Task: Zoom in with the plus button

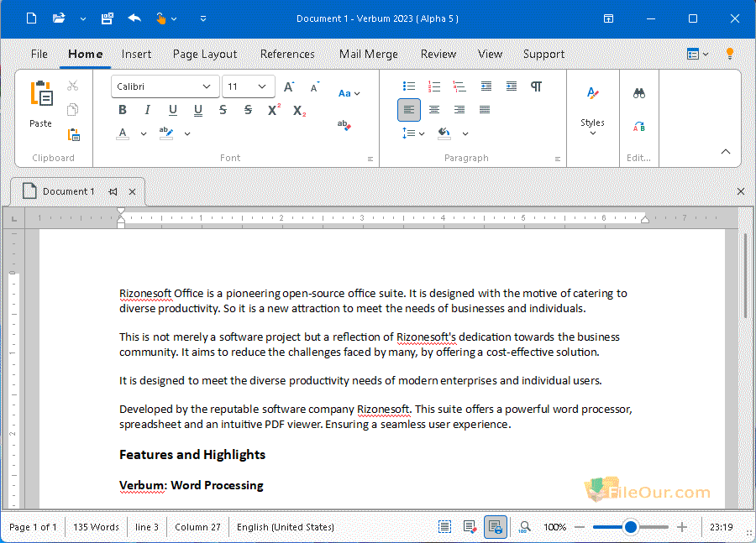Action: coord(682,527)
